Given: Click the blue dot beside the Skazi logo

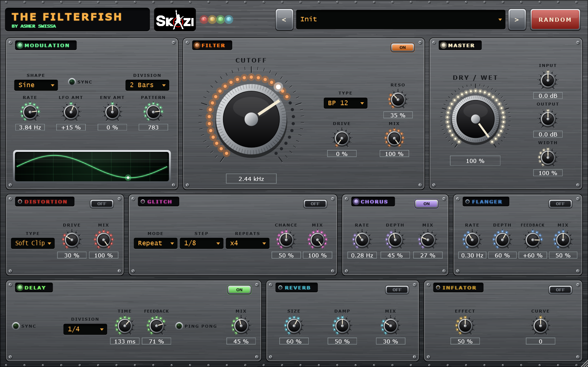Looking at the screenshot, I should click(229, 19).
